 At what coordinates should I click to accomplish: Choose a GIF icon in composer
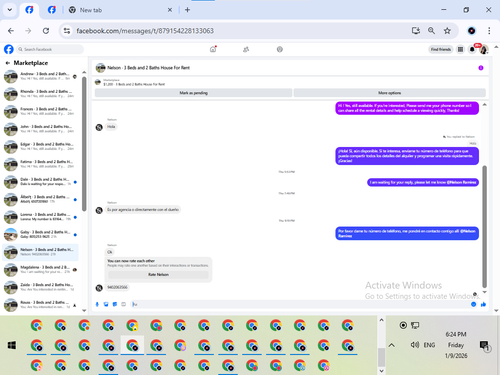[x=123, y=304]
